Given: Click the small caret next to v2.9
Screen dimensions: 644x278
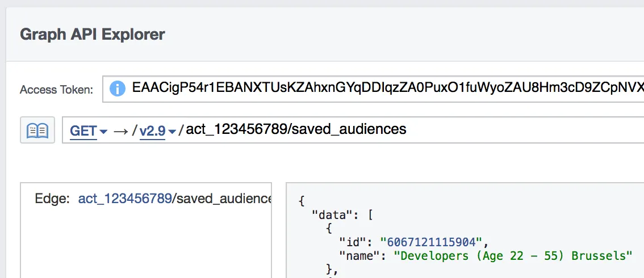Looking at the screenshot, I should pyautogui.click(x=172, y=132).
